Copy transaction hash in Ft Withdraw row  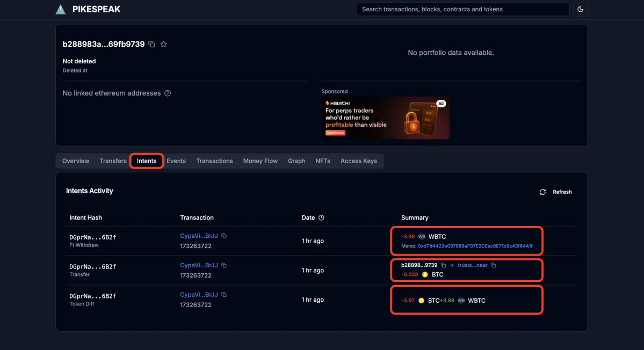pyautogui.click(x=224, y=236)
